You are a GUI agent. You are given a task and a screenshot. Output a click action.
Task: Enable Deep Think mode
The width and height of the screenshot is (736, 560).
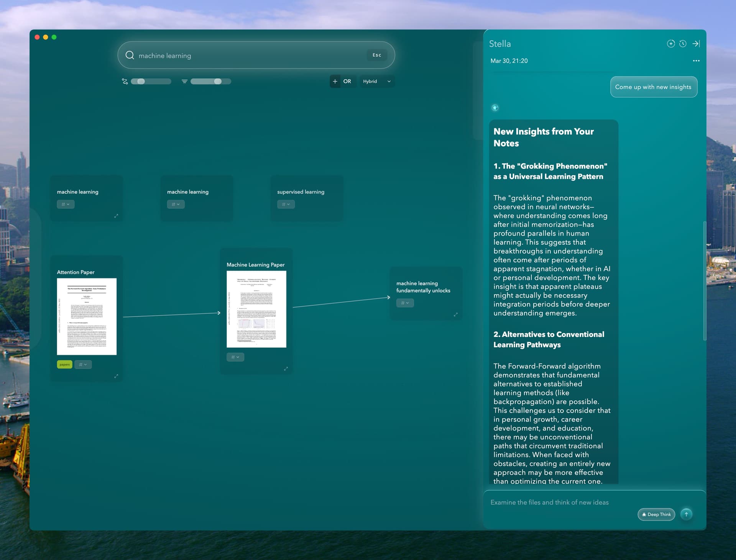656,514
